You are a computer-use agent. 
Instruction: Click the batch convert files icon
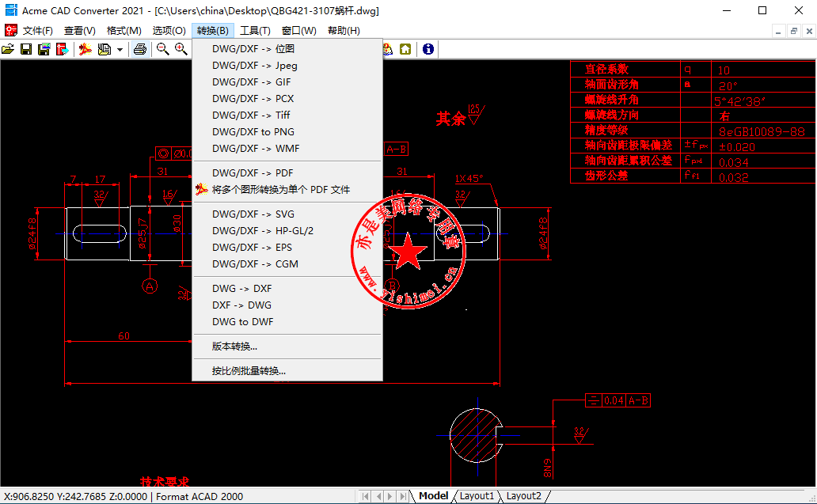(104, 49)
